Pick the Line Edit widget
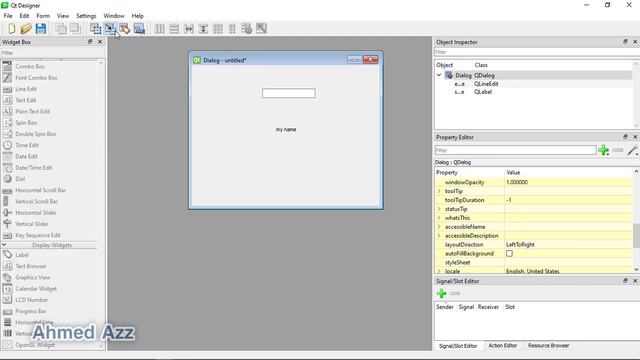Image resolution: width=640 pixels, height=360 pixels. 26,89
